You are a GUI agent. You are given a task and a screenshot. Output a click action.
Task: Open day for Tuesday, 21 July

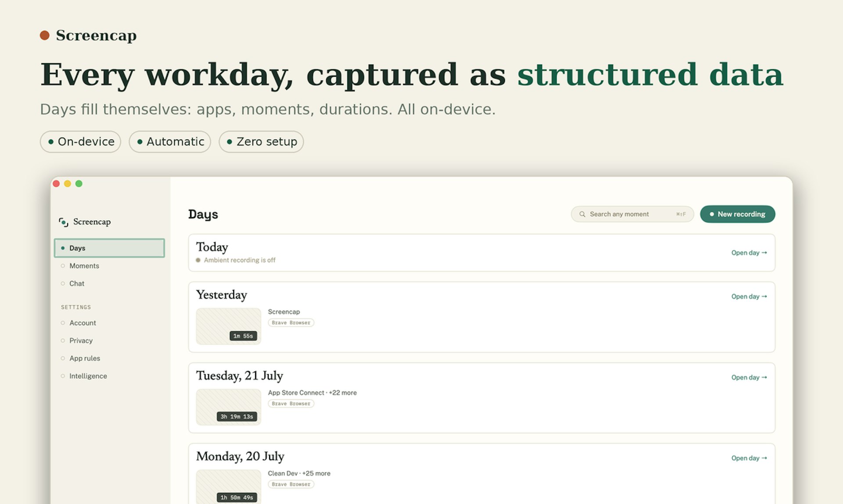(x=749, y=377)
